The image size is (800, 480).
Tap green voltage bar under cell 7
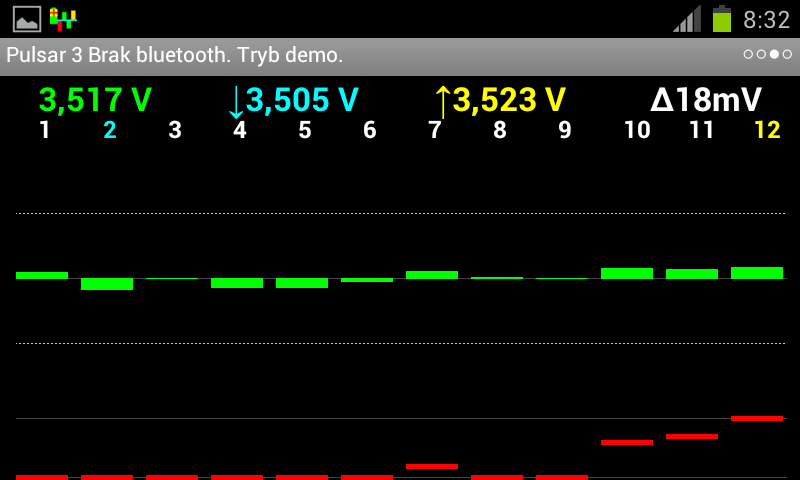tap(432, 275)
